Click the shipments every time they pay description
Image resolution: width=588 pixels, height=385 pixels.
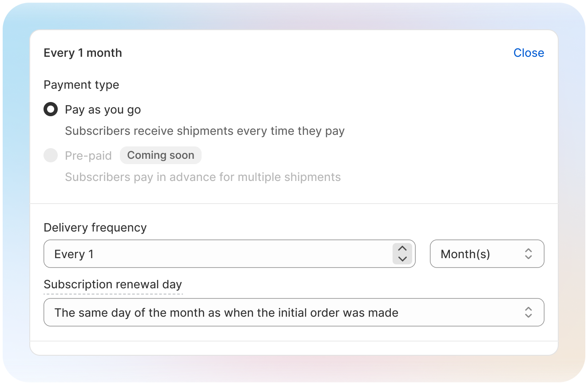[x=205, y=131]
